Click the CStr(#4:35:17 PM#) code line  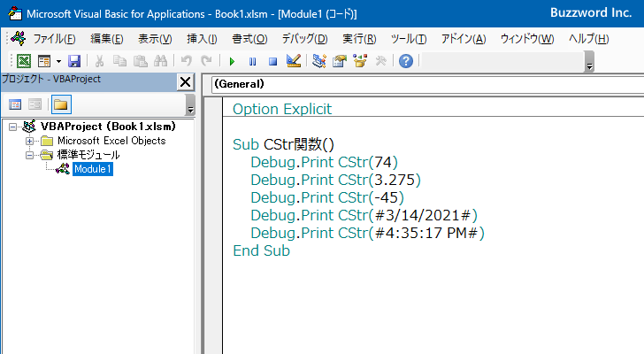[x=368, y=233]
